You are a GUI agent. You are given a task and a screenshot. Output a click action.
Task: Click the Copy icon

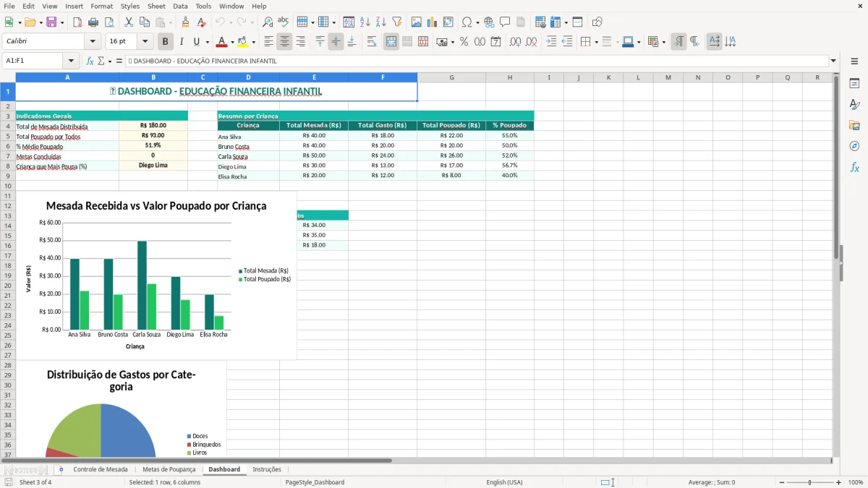point(145,22)
